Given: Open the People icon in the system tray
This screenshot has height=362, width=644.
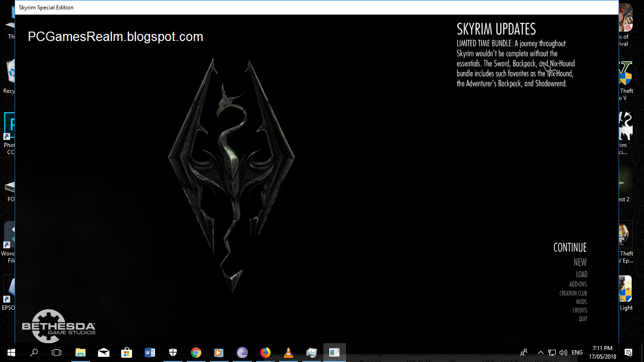Looking at the screenshot, I should click(x=524, y=352).
